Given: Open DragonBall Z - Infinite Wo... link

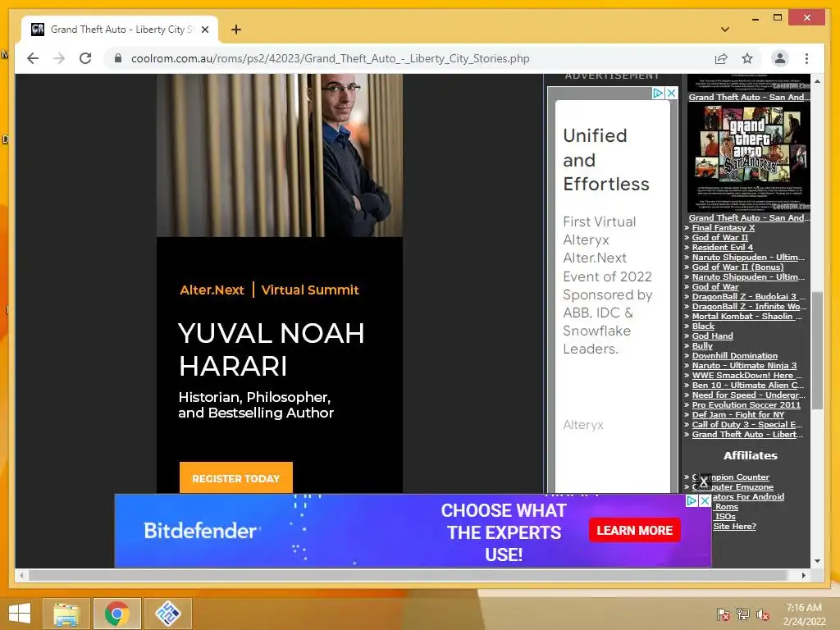Looking at the screenshot, I should pos(748,307).
